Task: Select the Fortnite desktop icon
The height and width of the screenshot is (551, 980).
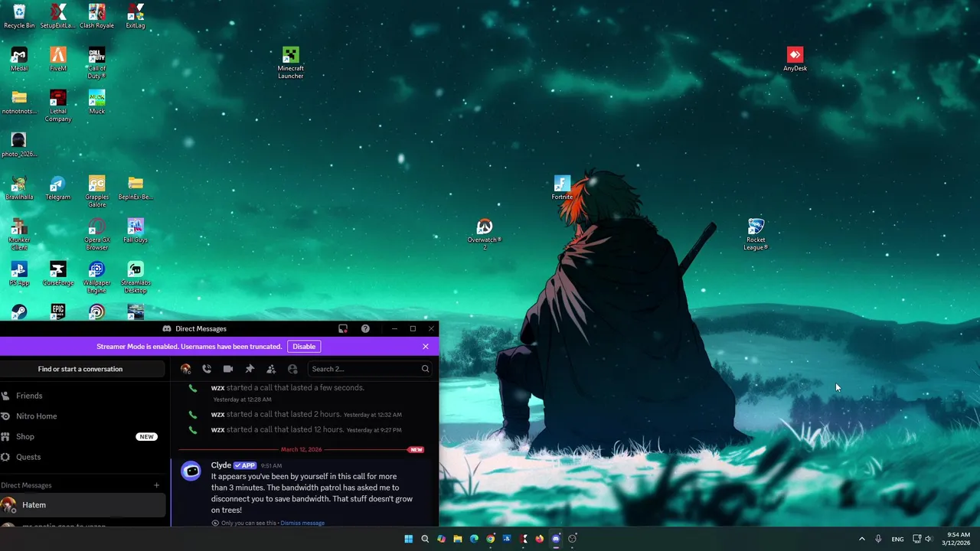Action: (562, 187)
